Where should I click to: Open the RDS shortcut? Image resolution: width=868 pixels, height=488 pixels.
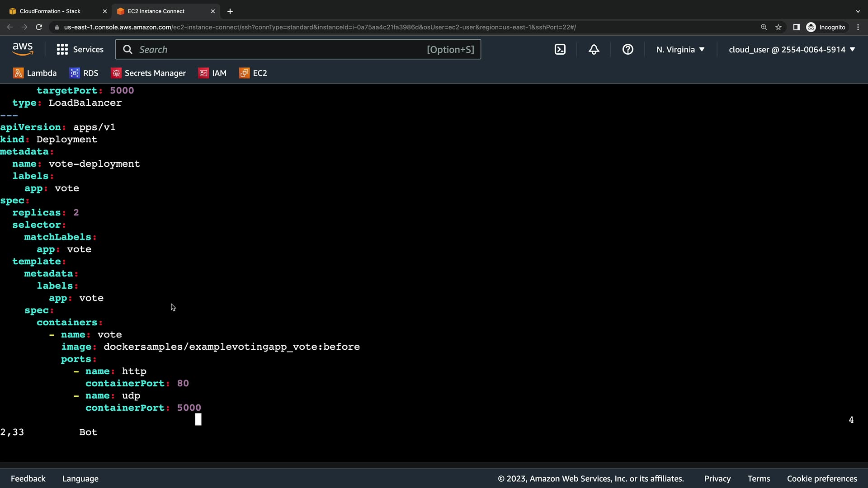click(x=84, y=73)
